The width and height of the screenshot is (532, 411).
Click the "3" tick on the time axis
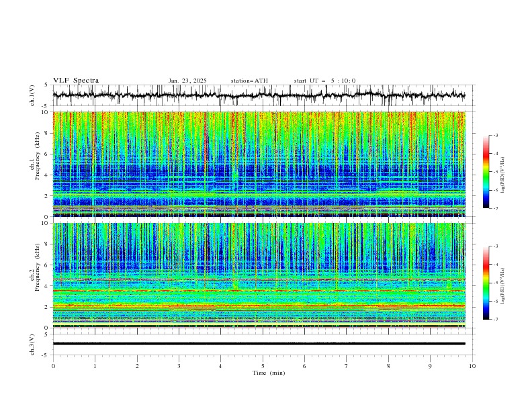(x=179, y=366)
